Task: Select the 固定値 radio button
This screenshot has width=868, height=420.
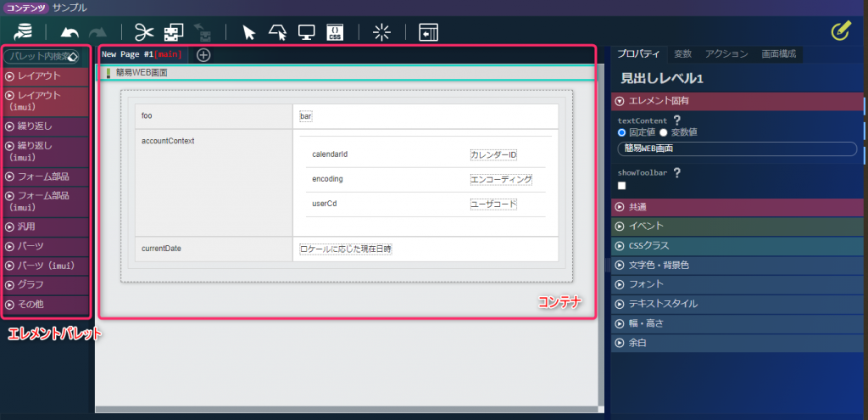Action: pyautogui.click(x=621, y=132)
